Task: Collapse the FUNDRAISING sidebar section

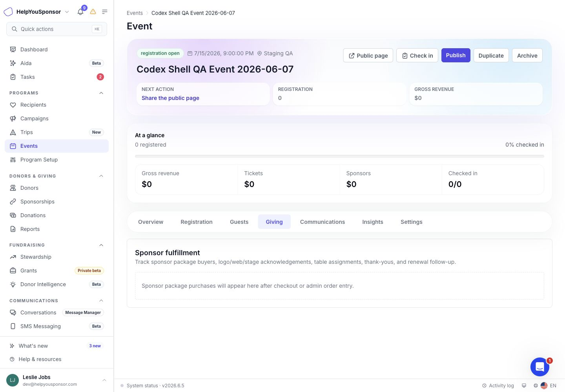Action: pyautogui.click(x=101, y=245)
